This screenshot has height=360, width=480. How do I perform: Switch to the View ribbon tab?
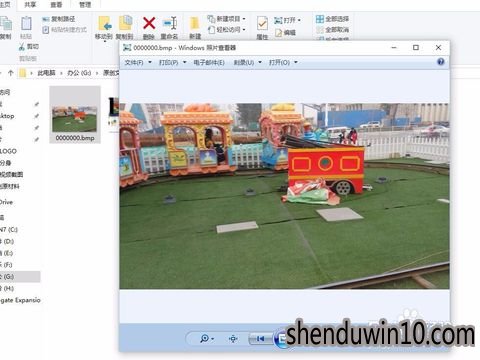(56, 5)
